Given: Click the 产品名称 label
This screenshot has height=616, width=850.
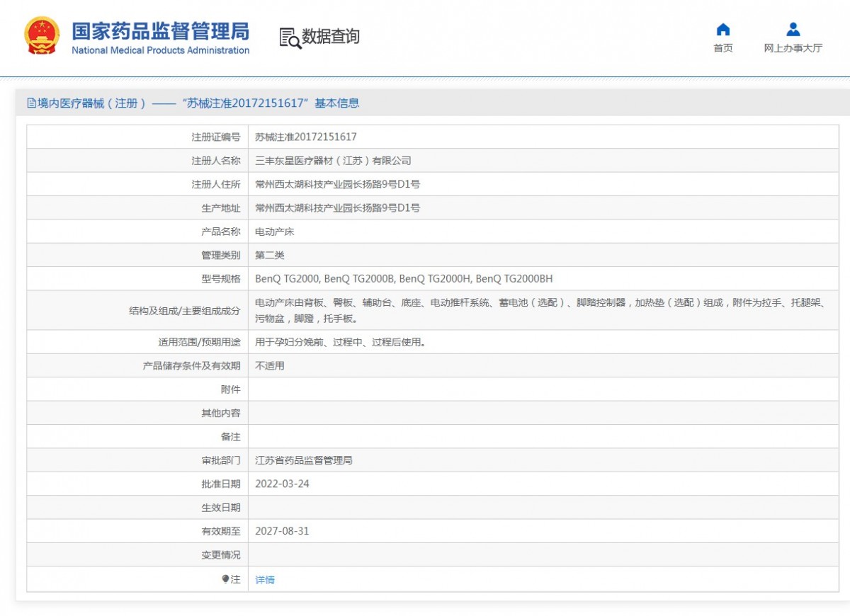Looking at the screenshot, I should pyautogui.click(x=221, y=232).
